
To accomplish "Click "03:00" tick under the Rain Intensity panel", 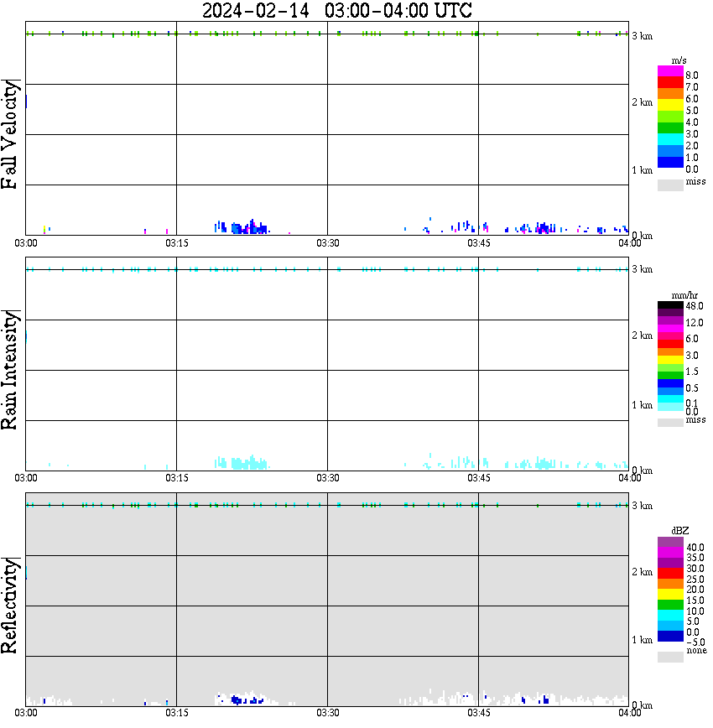I will tap(25, 478).
